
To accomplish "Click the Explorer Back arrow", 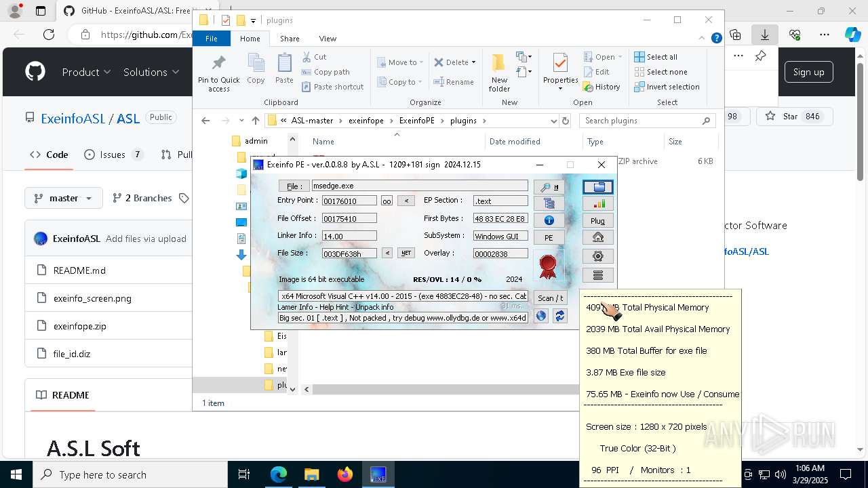I will click(205, 121).
